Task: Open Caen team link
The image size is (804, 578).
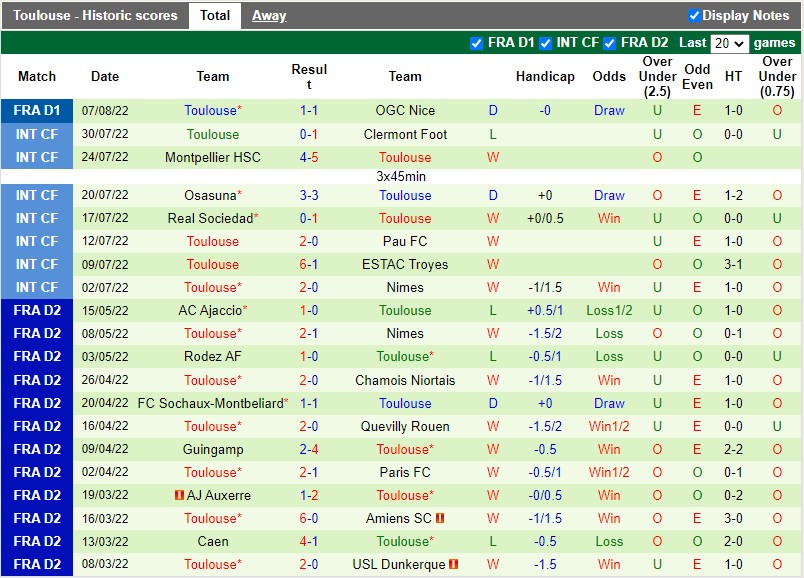Action: point(213,542)
